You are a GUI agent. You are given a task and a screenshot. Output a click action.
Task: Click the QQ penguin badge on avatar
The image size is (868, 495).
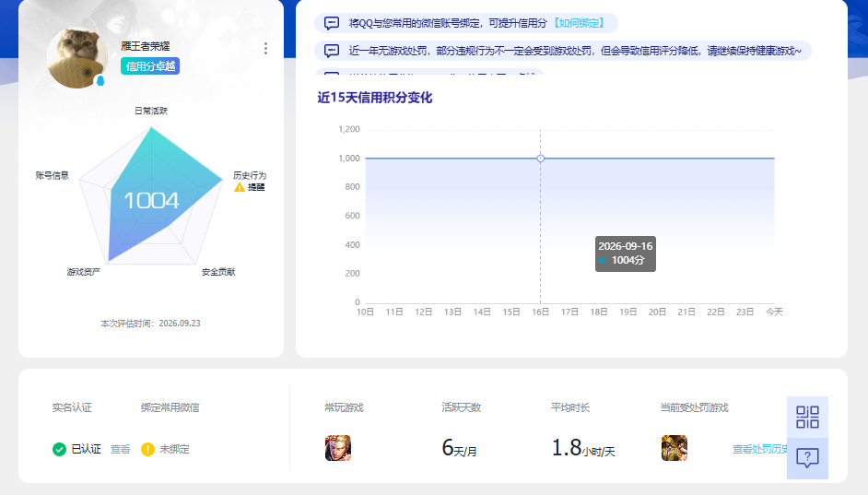click(x=100, y=81)
